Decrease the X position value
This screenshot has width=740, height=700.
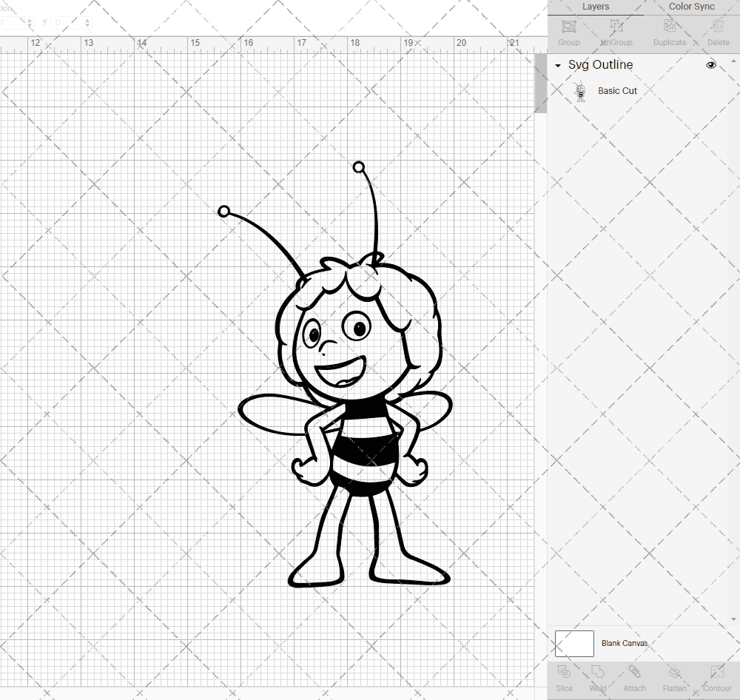[30, 26]
